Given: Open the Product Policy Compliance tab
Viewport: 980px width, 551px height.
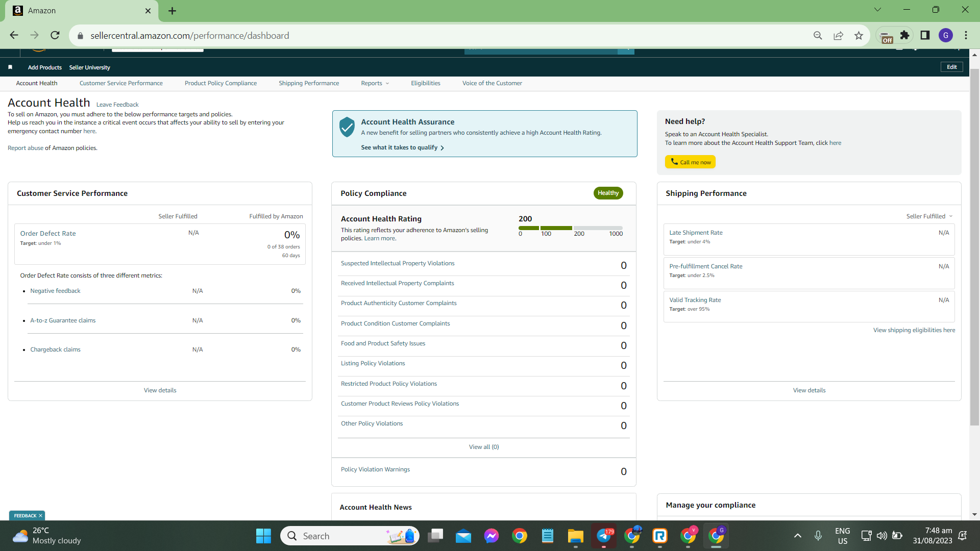Looking at the screenshot, I should [220, 83].
